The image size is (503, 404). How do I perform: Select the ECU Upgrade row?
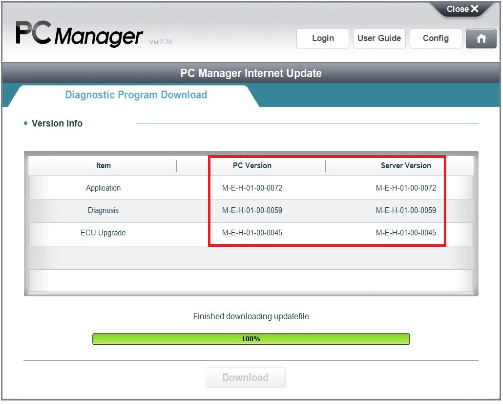tap(251, 233)
